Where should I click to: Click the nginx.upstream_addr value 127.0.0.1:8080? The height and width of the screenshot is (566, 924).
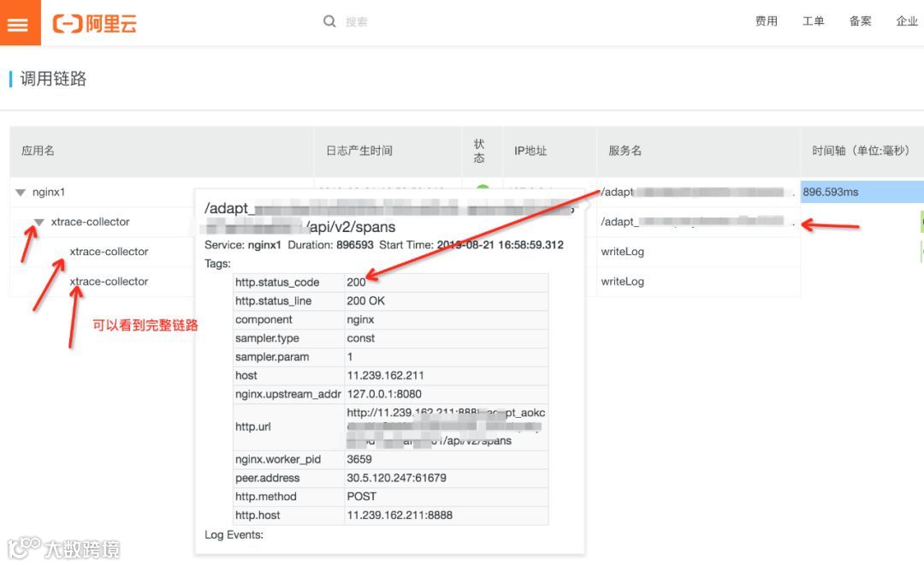[384, 394]
